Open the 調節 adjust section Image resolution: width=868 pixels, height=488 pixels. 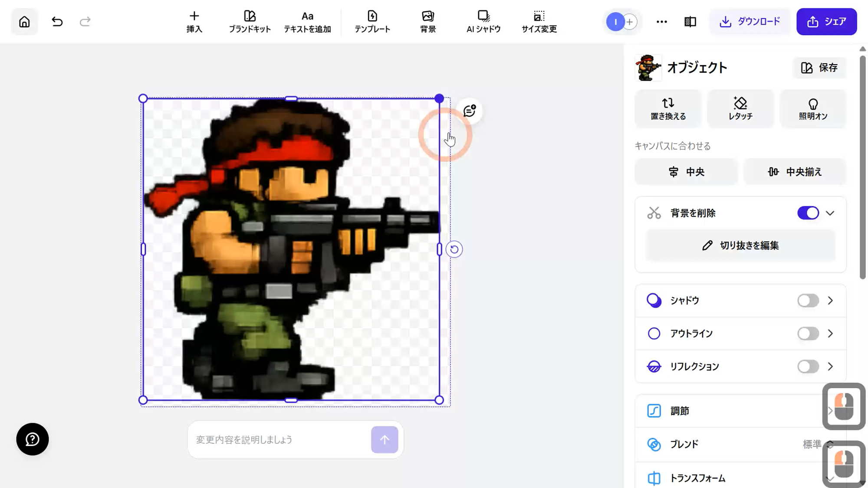coord(740,411)
